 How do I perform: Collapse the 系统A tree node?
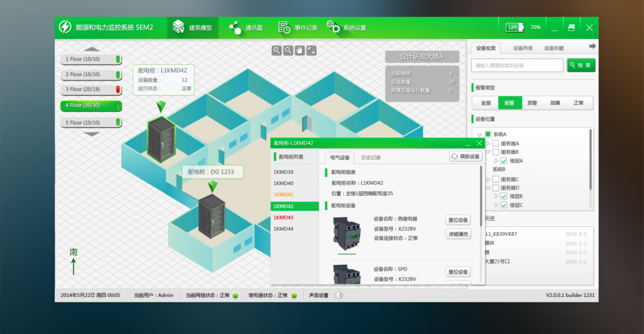point(479,135)
